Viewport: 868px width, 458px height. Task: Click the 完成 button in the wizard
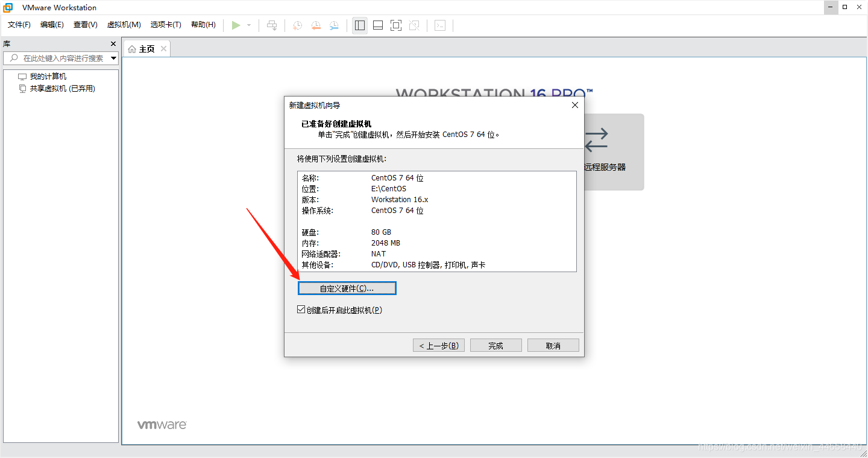coord(496,345)
